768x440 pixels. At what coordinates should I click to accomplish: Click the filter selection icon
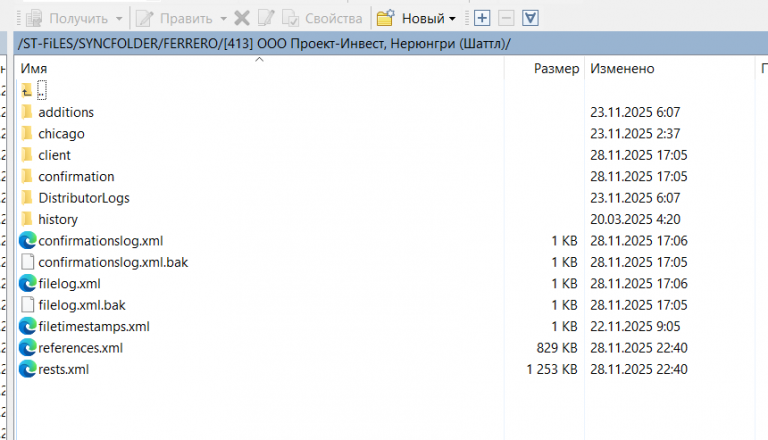click(530, 19)
